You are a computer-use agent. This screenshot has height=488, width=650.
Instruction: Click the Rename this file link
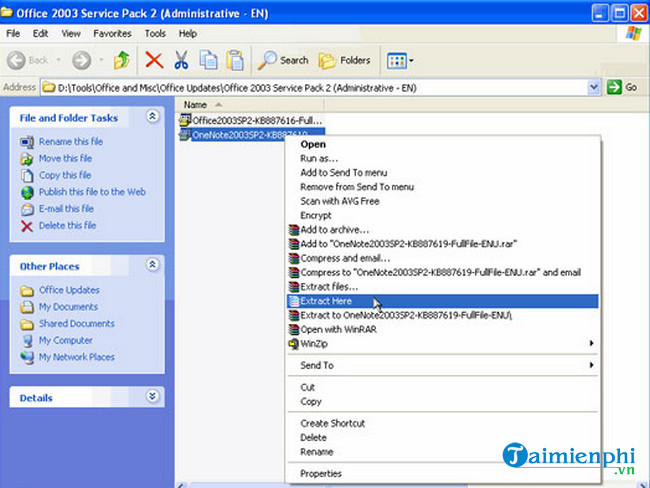pyautogui.click(x=72, y=141)
